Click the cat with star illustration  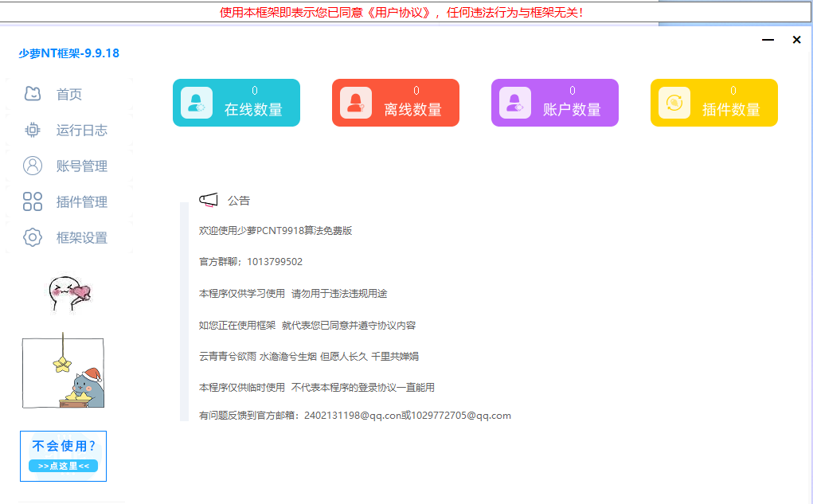(63, 370)
